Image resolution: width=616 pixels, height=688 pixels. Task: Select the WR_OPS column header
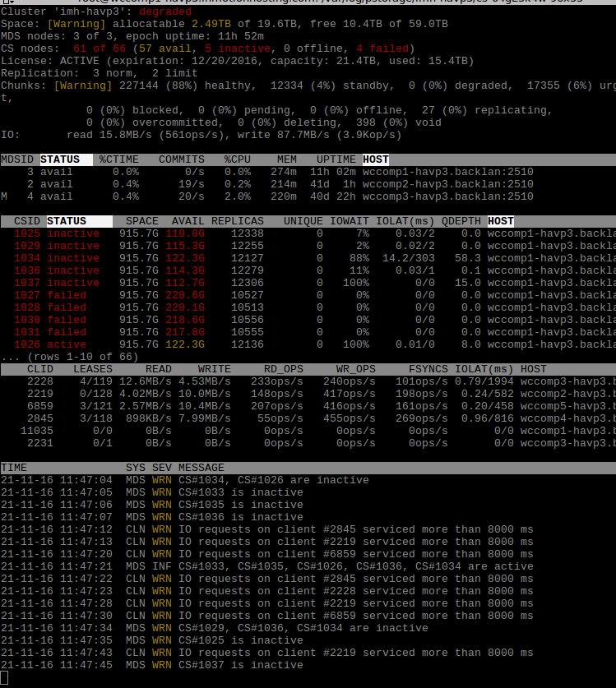pyautogui.click(x=355, y=369)
